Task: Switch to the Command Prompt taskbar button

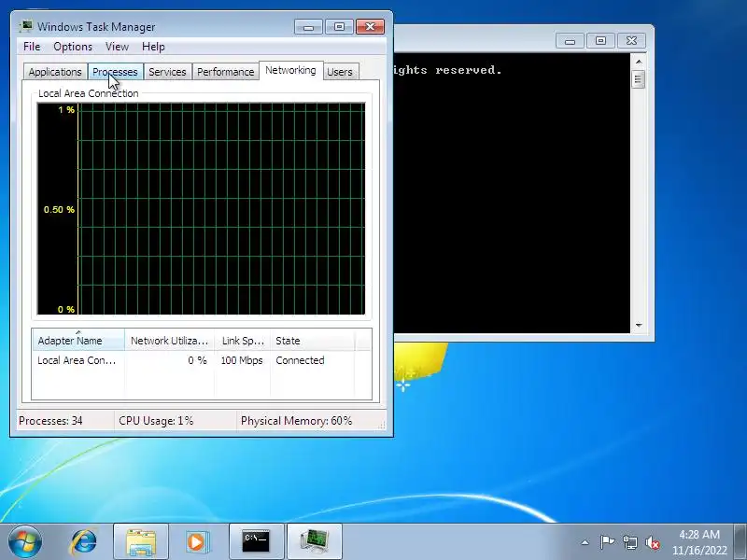Action: point(256,542)
